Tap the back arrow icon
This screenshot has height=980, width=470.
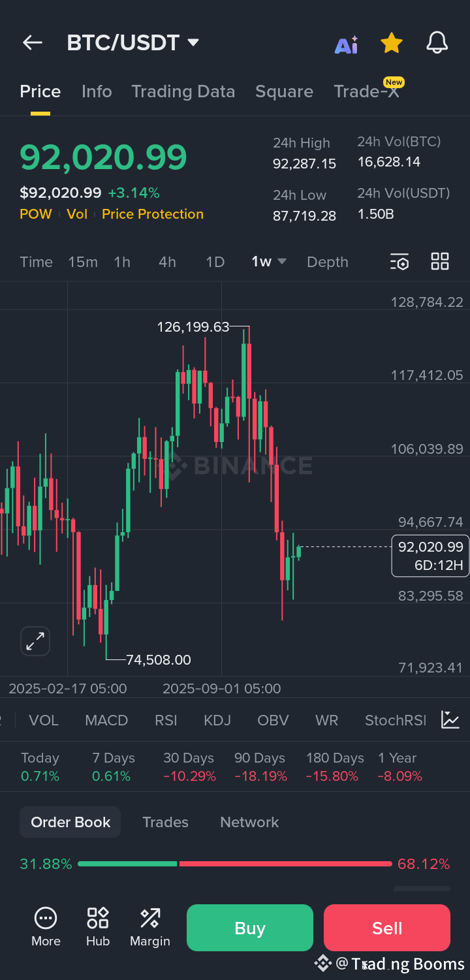pos(32,43)
